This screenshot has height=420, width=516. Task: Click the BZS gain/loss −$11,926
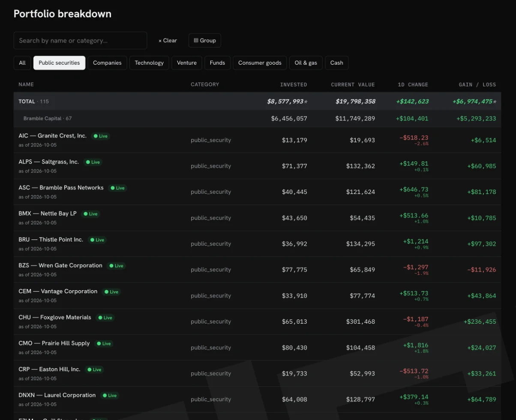tap(482, 270)
